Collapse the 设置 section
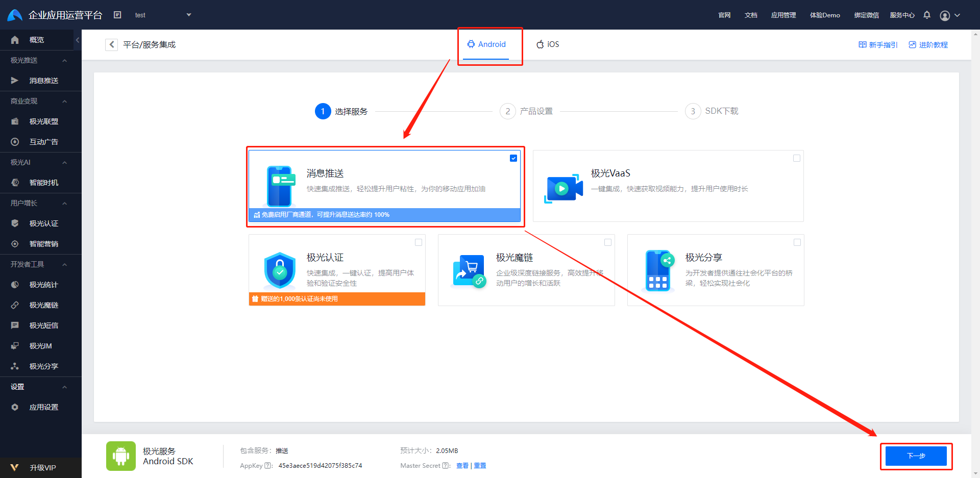980x478 pixels. tap(64, 387)
